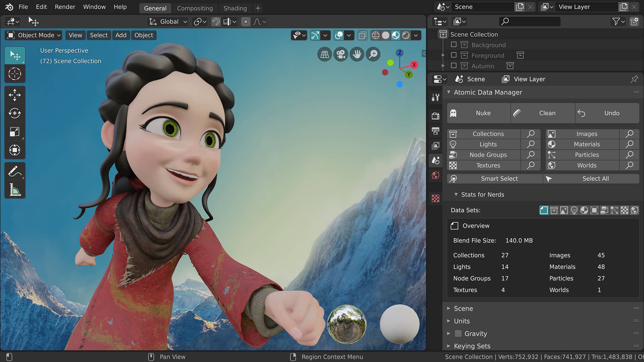Image resolution: width=644 pixels, height=362 pixels.
Task: Toggle proportional editing button
Action: tap(246, 22)
